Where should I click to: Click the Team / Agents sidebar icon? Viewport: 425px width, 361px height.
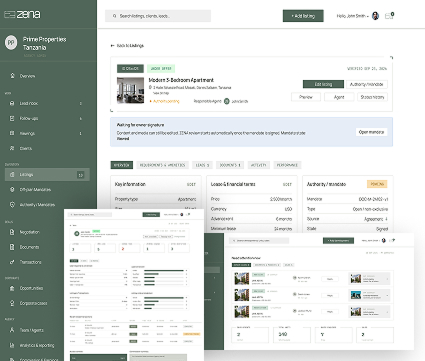pyautogui.click(x=12, y=330)
